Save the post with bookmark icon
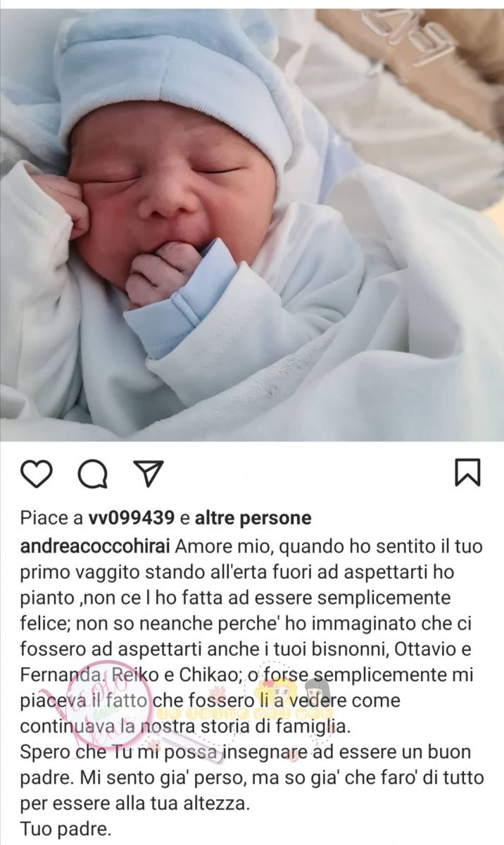 pyautogui.click(x=468, y=472)
